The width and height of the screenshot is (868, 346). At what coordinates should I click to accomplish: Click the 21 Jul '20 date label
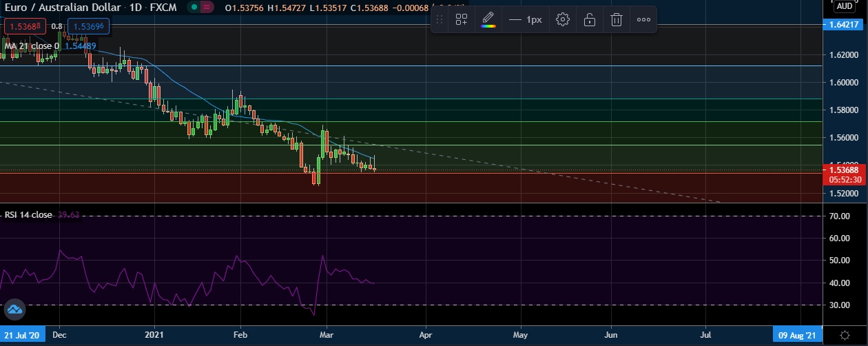(x=21, y=335)
